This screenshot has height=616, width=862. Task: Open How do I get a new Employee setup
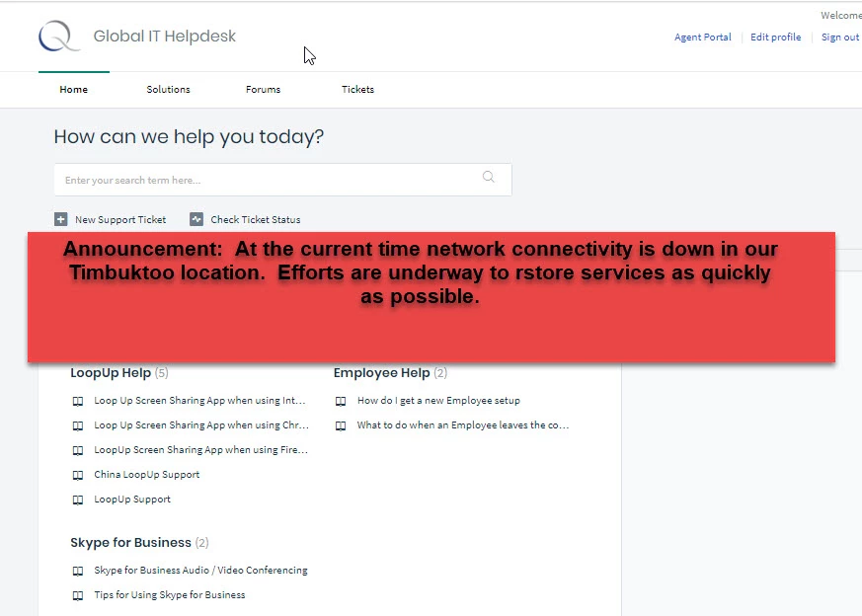438,401
